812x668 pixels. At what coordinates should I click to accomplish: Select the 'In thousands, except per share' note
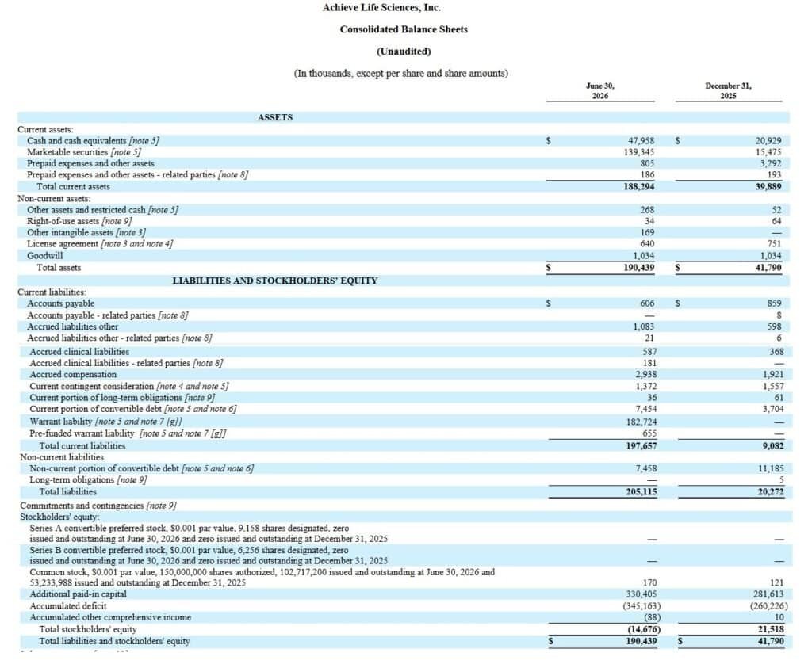click(x=400, y=74)
